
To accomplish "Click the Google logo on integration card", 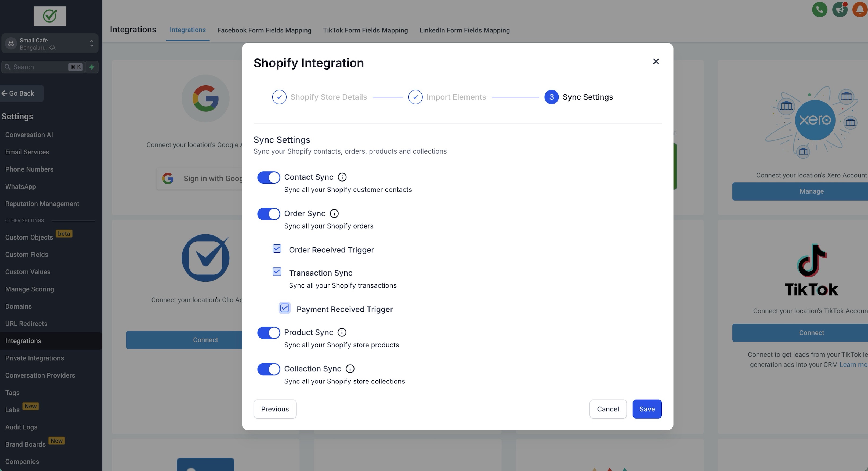I will click(x=205, y=98).
